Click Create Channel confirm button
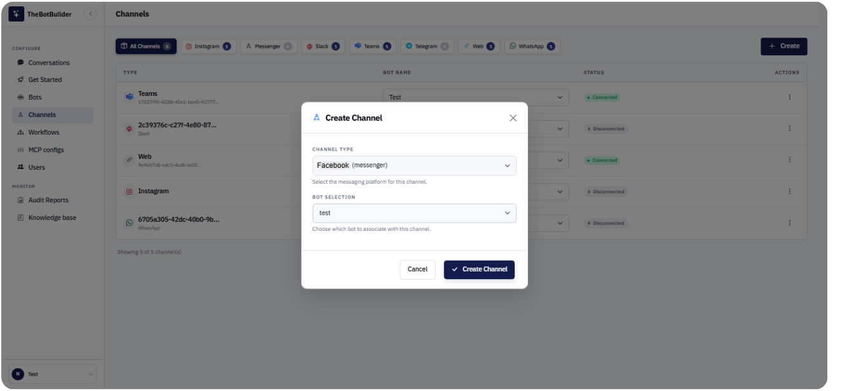 point(479,270)
